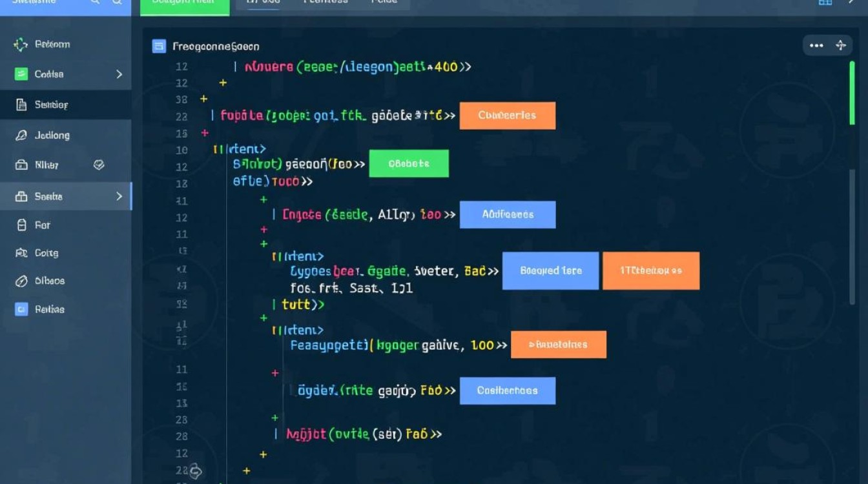868x484 pixels.
Task: Toggle the checkmark badge in the briefcase row
Action: (99, 165)
